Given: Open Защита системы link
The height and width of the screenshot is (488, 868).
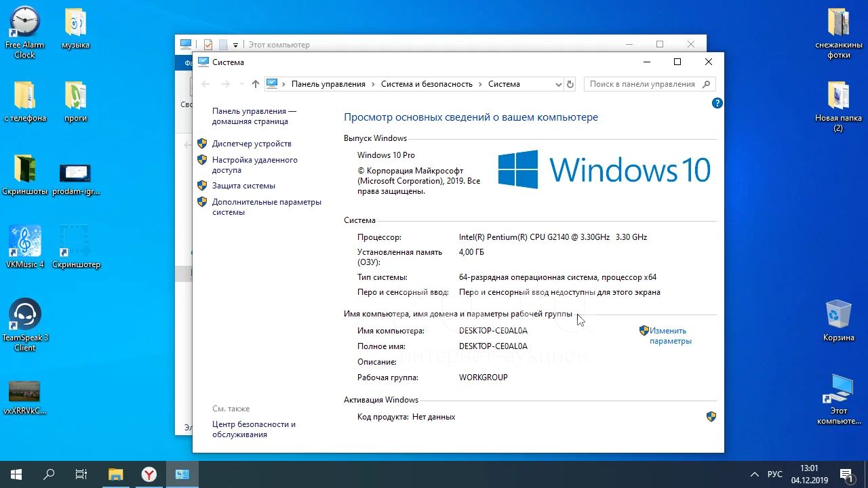Looking at the screenshot, I should [243, 186].
